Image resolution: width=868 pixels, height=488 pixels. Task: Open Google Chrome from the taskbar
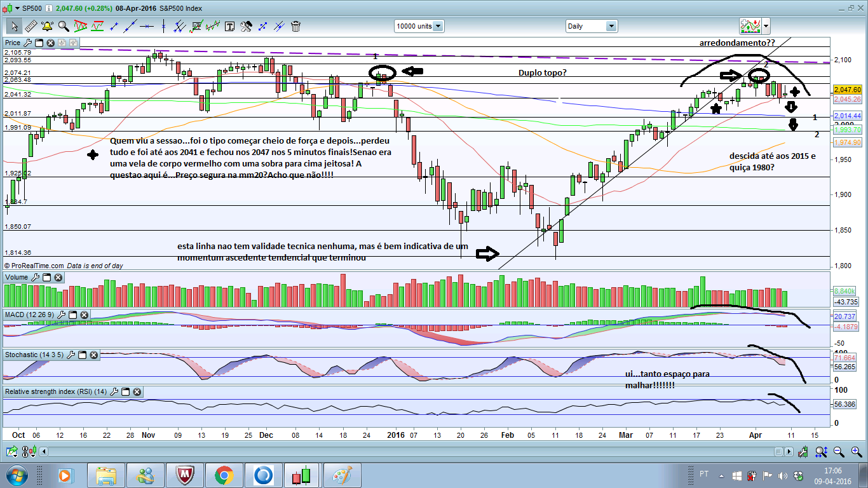[x=223, y=475]
